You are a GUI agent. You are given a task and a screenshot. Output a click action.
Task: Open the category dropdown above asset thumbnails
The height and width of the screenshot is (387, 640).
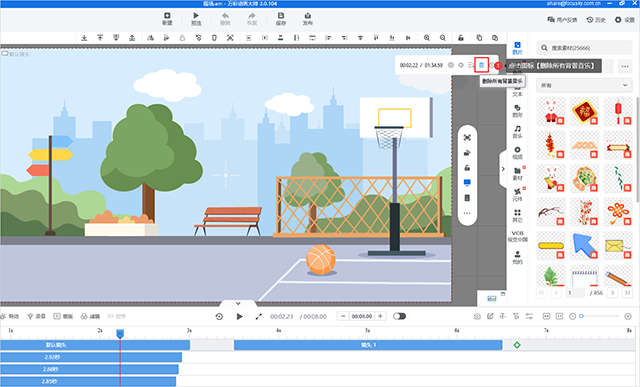(x=584, y=85)
